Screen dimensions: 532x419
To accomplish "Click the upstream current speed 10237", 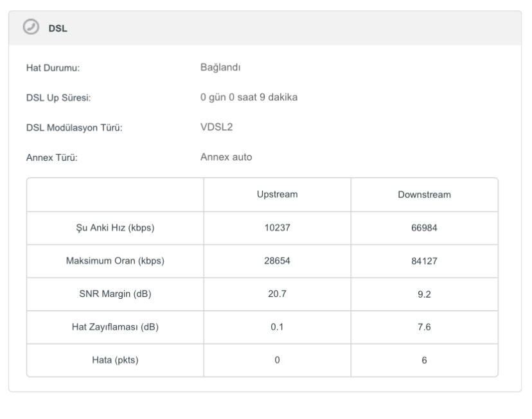I will tap(277, 228).
